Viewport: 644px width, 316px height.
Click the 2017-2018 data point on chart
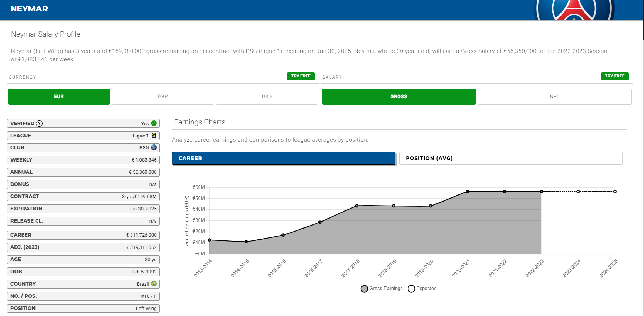click(357, 206)
